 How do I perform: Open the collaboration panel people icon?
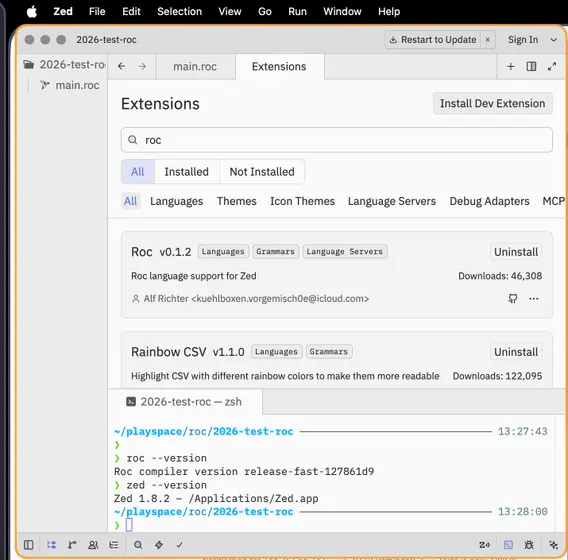tap(93, 545)
